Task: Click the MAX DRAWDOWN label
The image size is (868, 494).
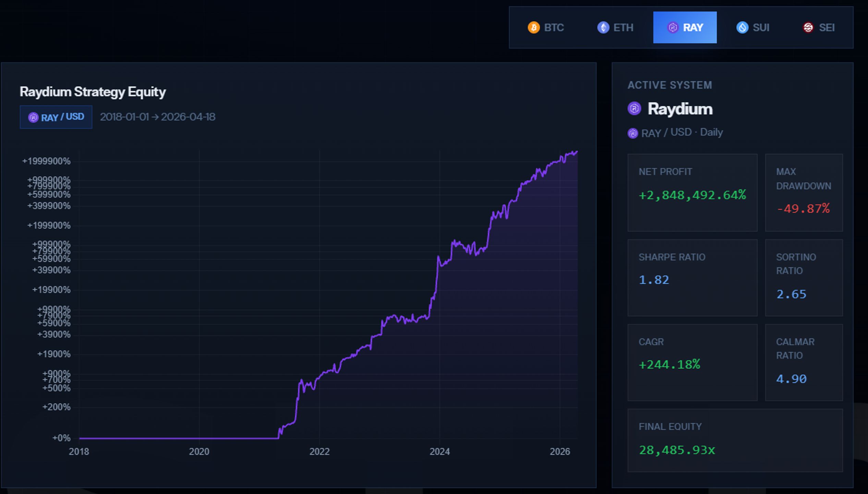Action: coord(804,179)
